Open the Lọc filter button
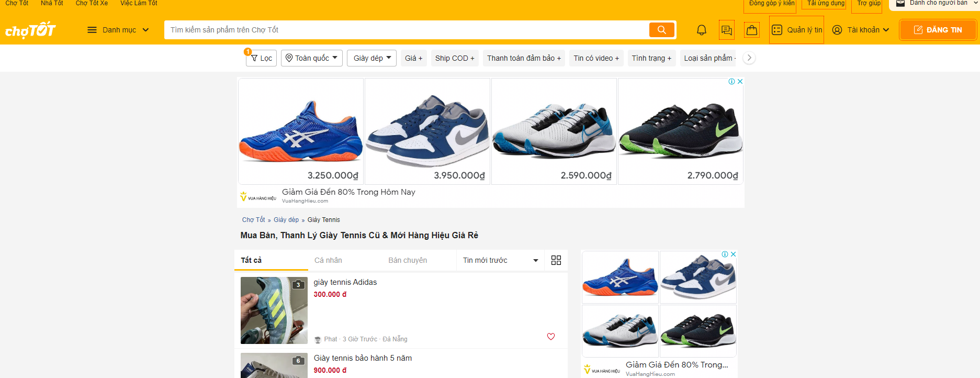The height and width of the screenshot is (378, 980). tap(261, 58)
